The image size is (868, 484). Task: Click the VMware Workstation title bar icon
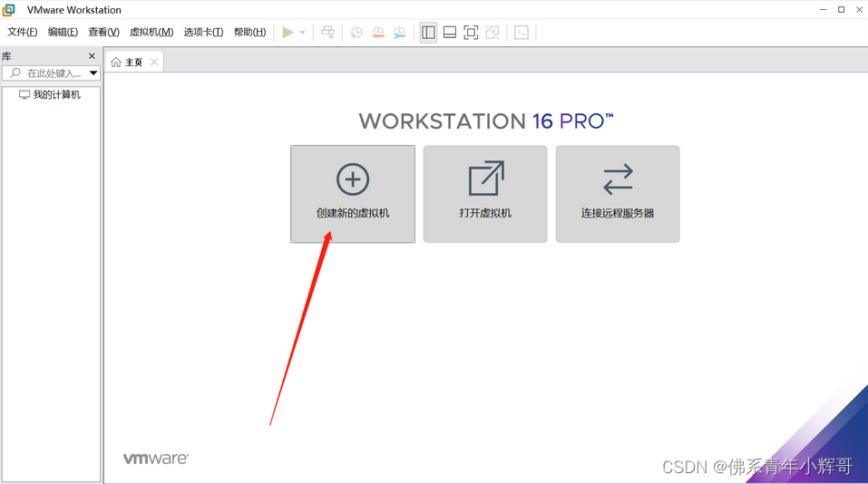coord(8,9)
